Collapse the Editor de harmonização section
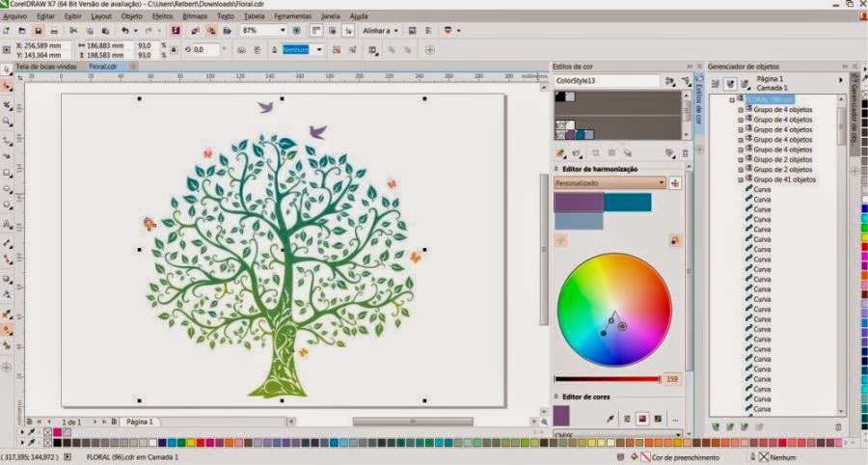The image size is (868, 465). pyautogui.click(x=556, y=169)
